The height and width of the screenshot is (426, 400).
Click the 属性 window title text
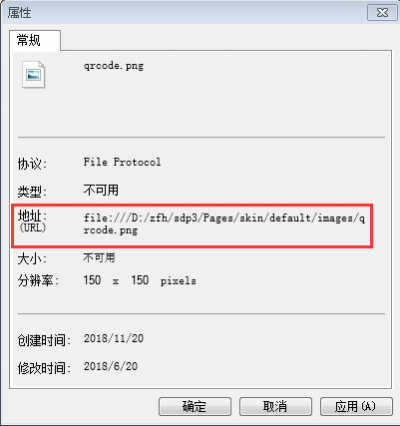[19, 13]
